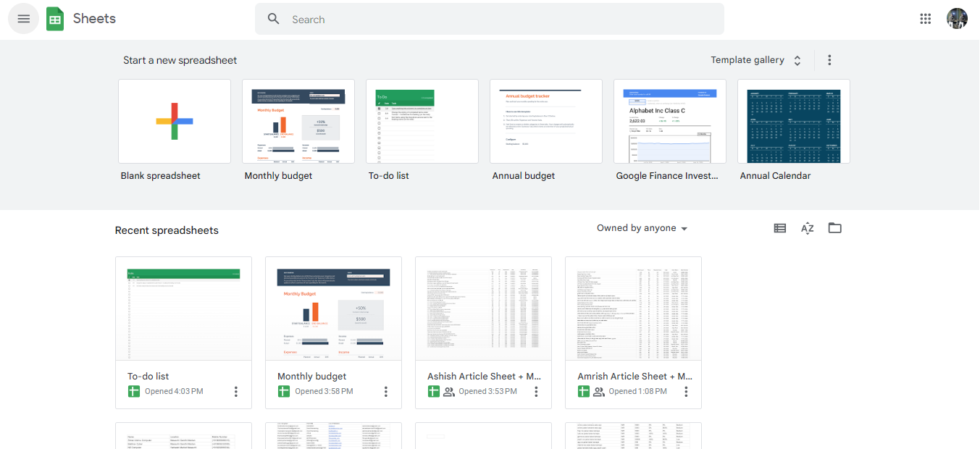
Task: Switch to list view icon
Action: coord(780,228)
